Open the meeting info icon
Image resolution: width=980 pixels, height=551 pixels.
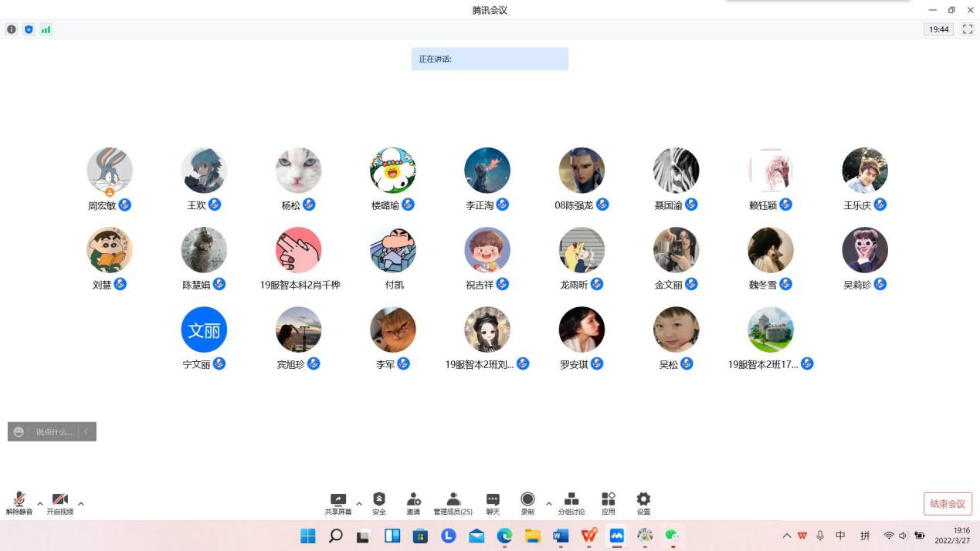[12, 29]
